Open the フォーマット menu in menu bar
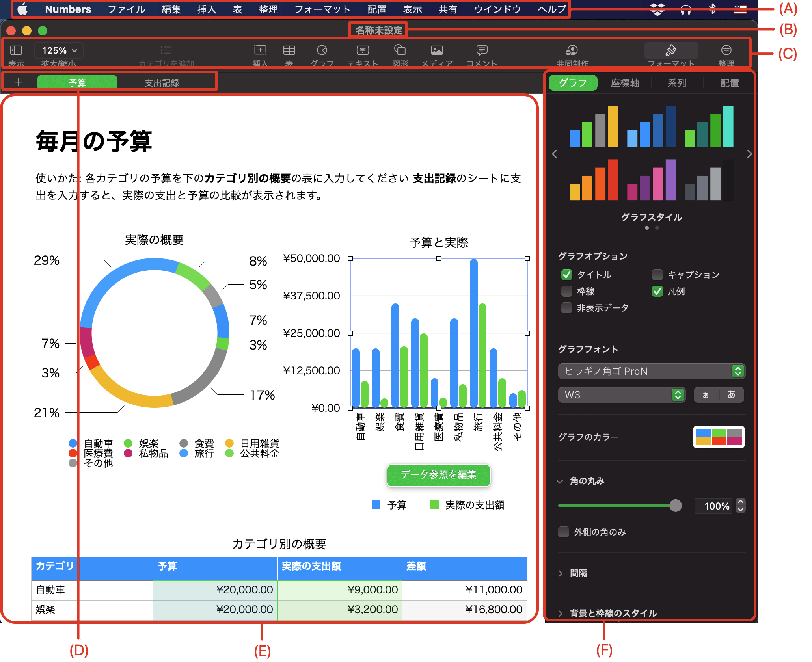 (322, 9)
